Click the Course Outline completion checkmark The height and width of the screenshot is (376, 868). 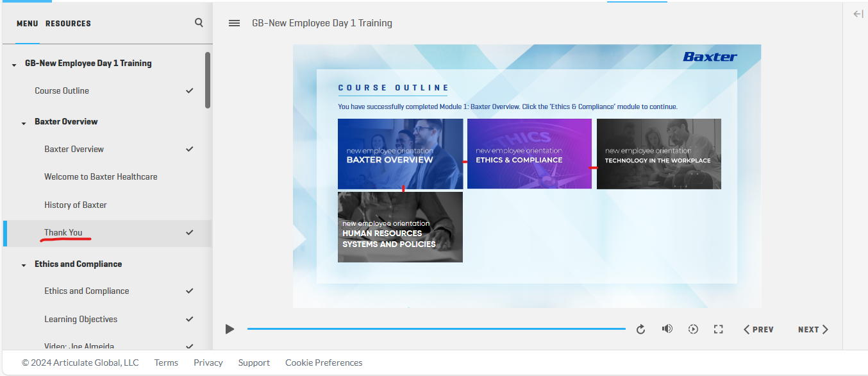[x=189, y=90]
